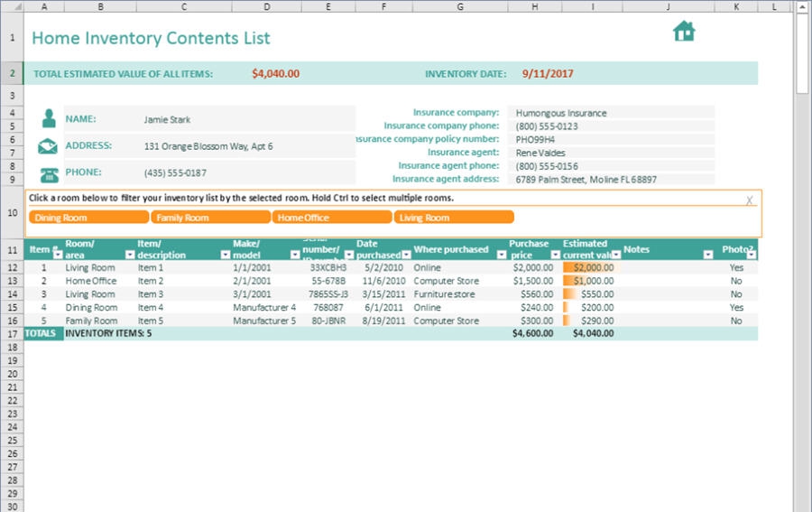Click the envelope icon beside ADDRESS
The width and height of the screenshot is (812, 512).
(x=48, y=146)
